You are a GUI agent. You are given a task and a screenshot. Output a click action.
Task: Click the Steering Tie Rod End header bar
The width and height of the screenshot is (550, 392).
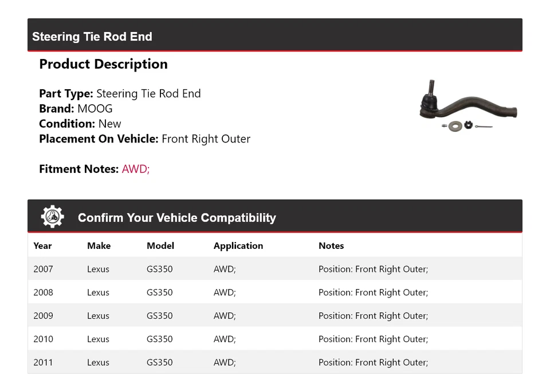click(275, 36)
